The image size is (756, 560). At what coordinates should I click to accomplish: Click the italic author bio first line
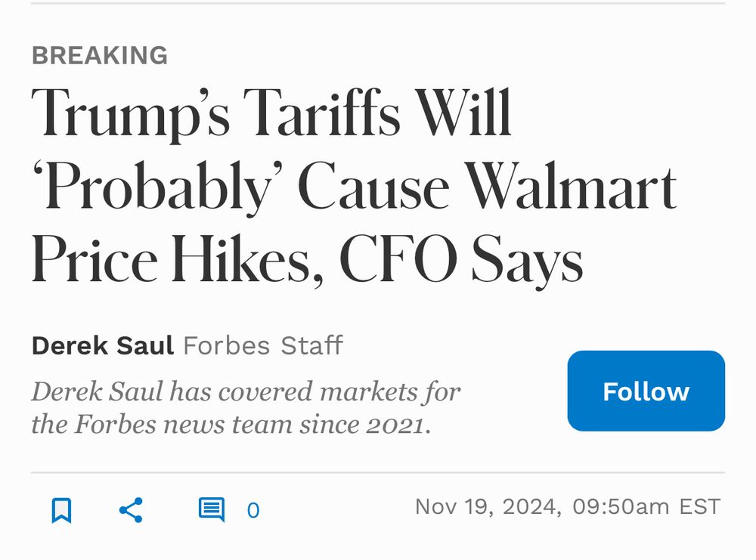[246, 391]
